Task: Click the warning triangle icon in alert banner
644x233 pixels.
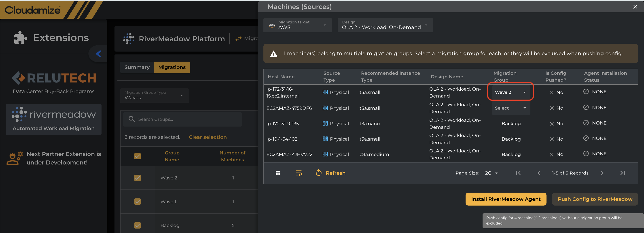Action: [274, 54]
